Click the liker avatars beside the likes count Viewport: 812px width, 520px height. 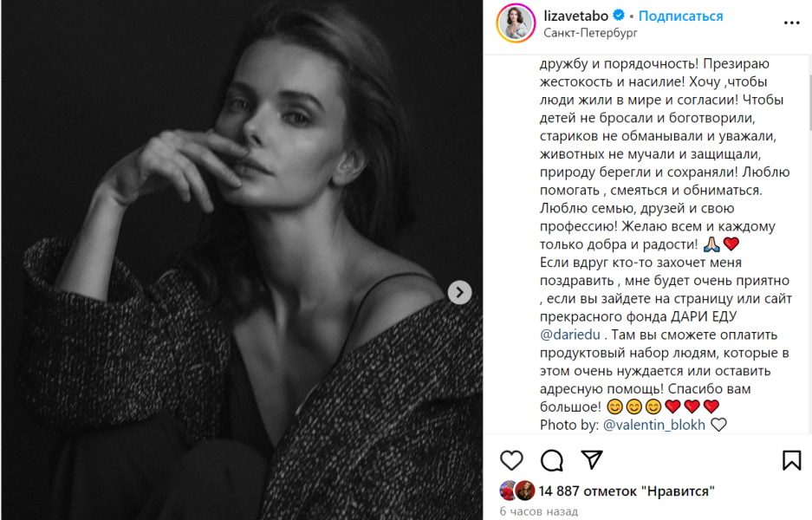[x=517, y=491]
